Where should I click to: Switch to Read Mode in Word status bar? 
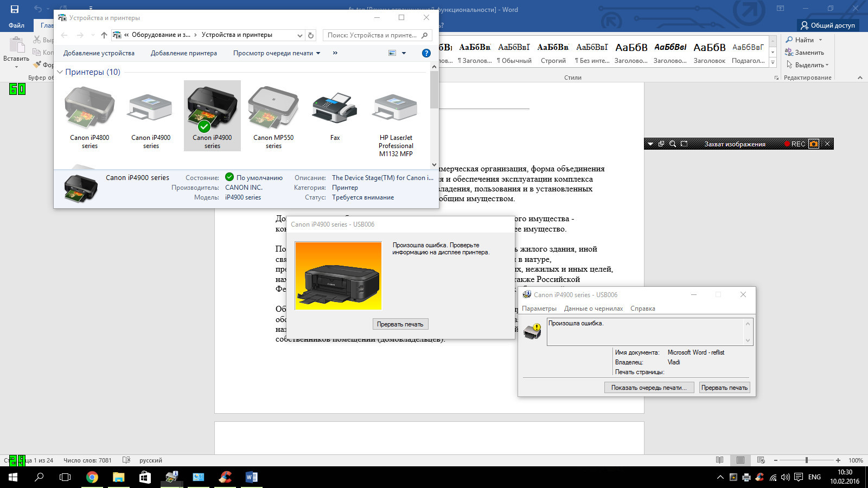coord(719,460)
